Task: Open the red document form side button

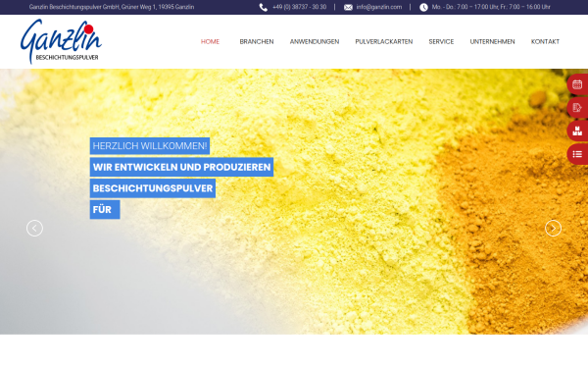Action: pyautogui.click(x=577, y=108)
